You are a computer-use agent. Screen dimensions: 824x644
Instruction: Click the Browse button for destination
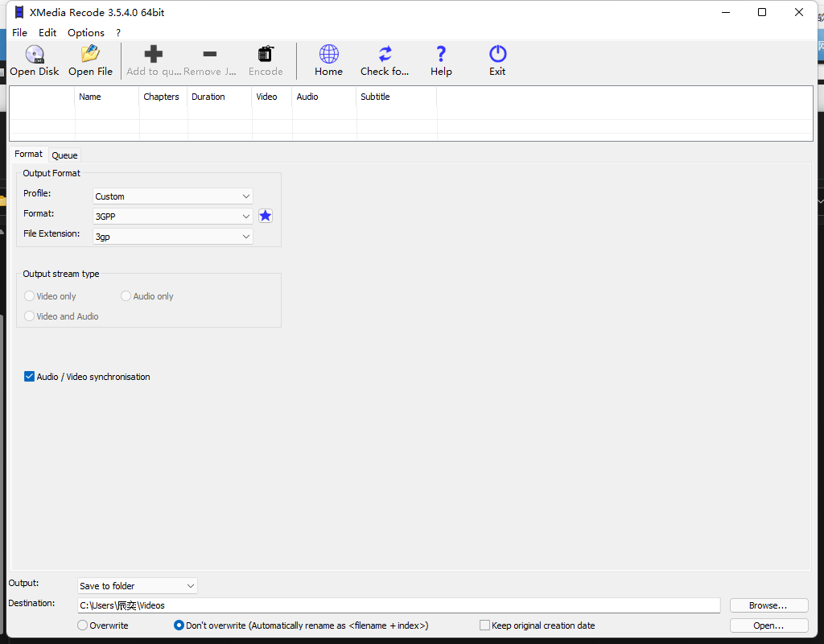pyautogui.click(x=768, y=605)
